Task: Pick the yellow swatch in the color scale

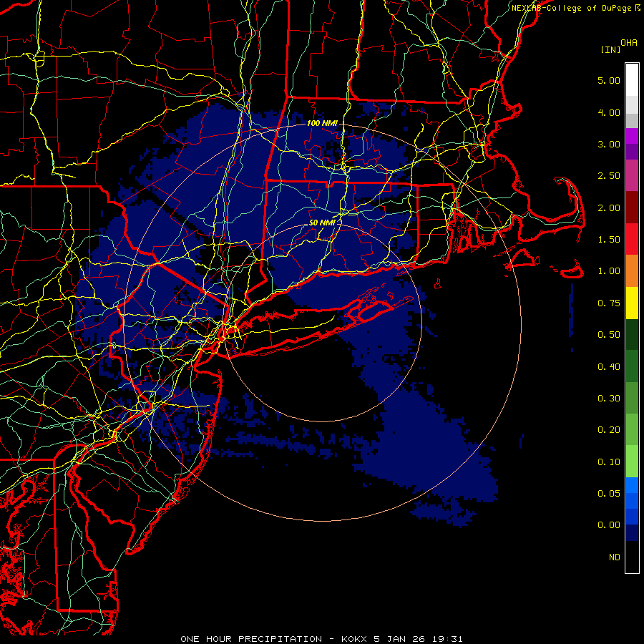Action: (x=632, y=303)
